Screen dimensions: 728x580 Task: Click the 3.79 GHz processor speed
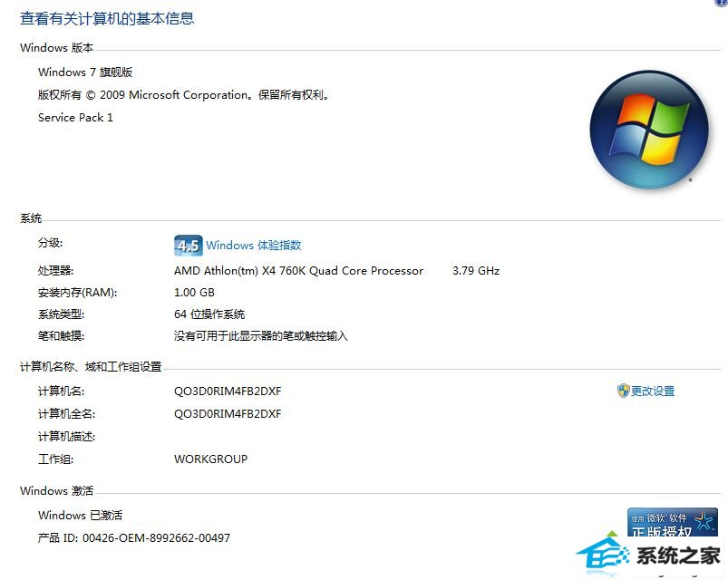coord(476,270)
